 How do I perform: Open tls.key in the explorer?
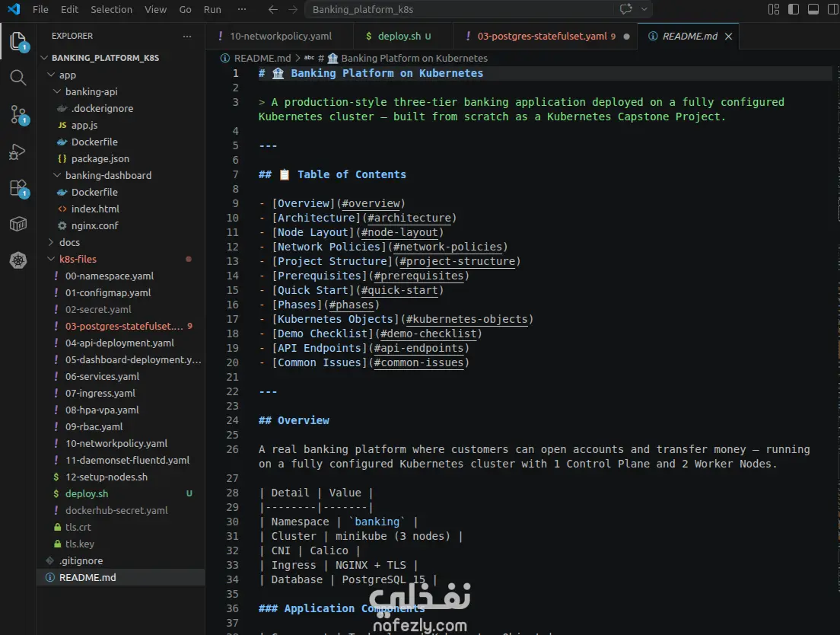pyautogui.click(x=79, y=544)
